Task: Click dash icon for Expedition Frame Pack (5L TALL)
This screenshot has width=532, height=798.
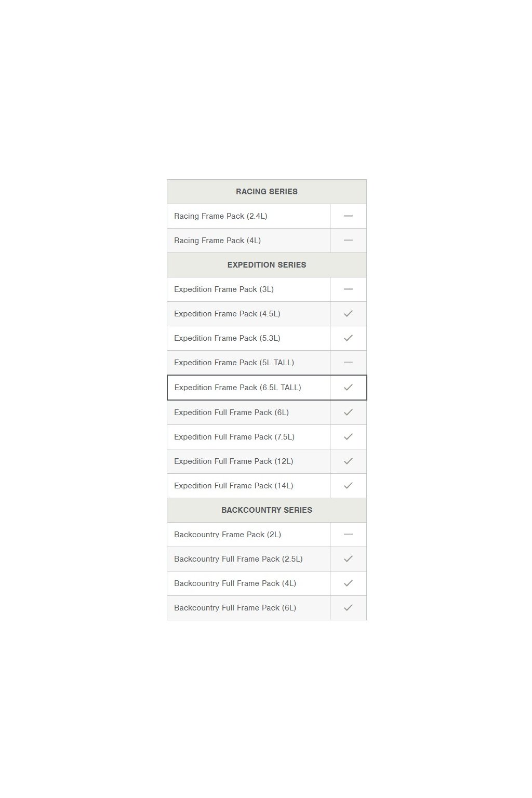Action: (348, 362)
